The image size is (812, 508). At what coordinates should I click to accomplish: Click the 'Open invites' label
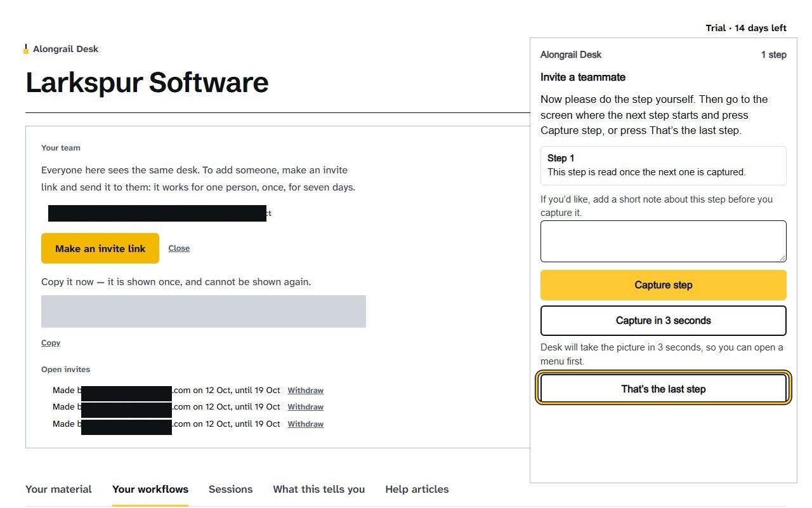tap(66, 370)
